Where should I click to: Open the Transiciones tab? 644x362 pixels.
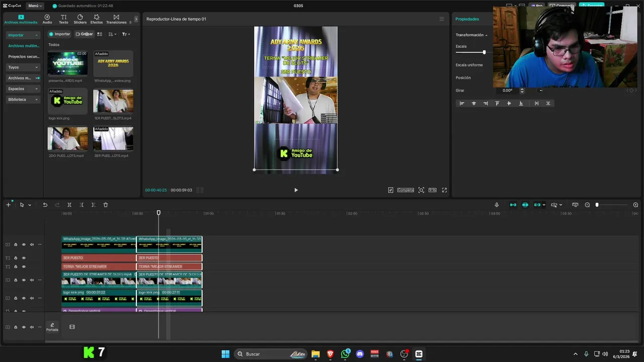tap(116, 19)
